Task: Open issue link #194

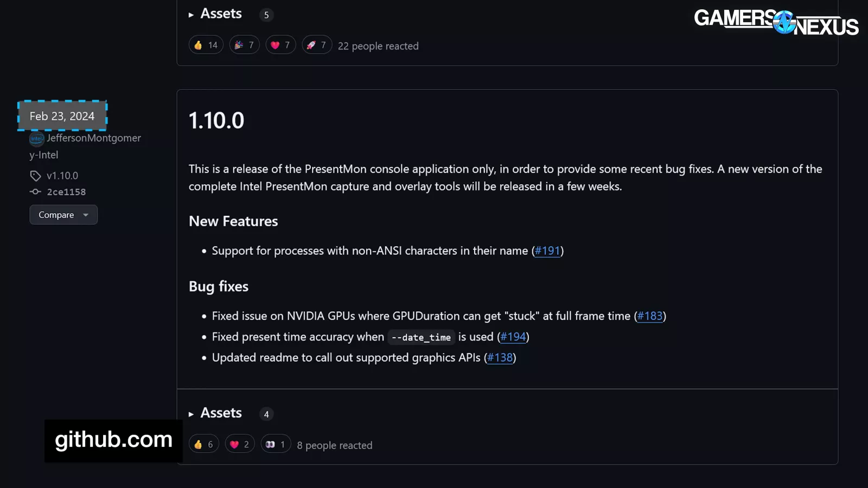Action: click(x=513, y=337)
